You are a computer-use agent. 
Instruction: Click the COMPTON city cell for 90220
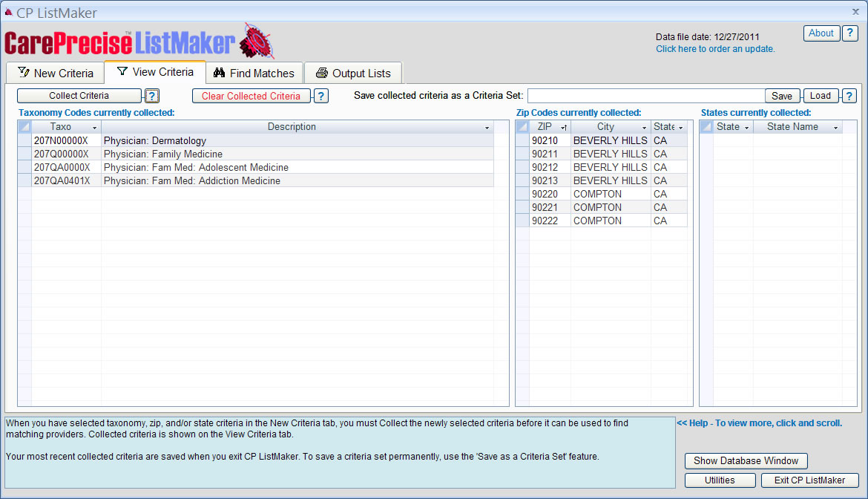point(611,194)
